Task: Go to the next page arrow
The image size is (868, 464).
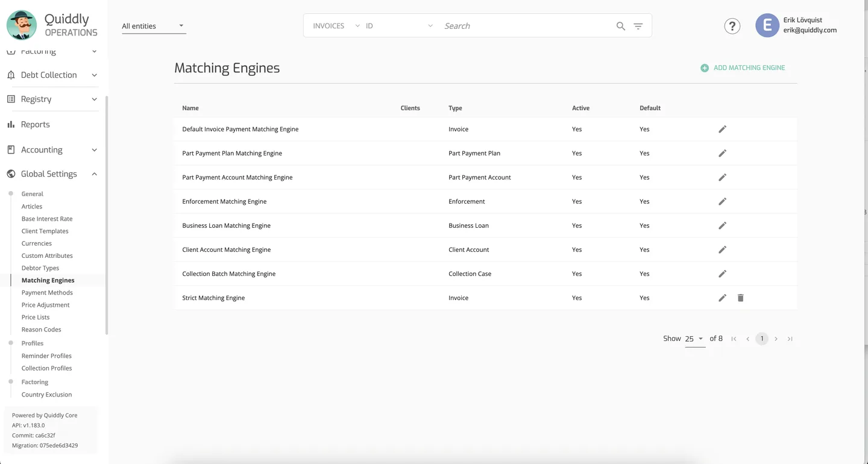Action: pos(776,339)
